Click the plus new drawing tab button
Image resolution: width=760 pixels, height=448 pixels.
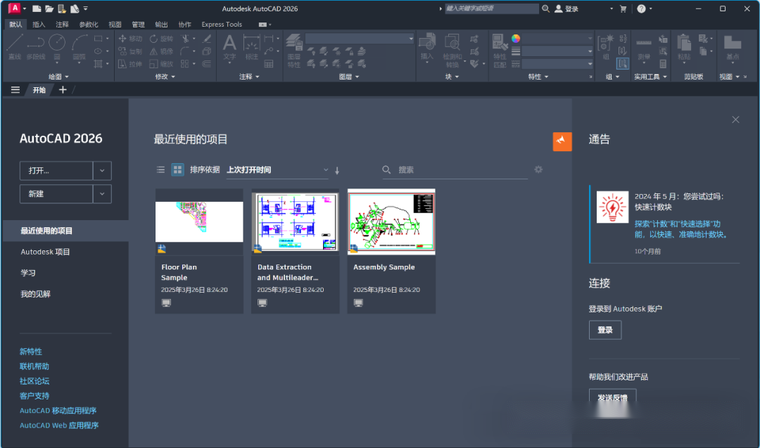tap(63, 90)
